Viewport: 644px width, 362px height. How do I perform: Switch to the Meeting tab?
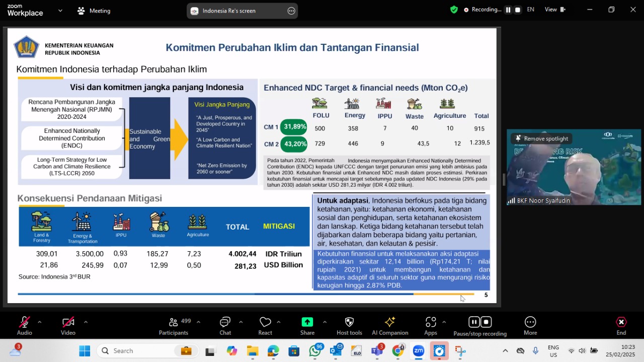point(94,11)
